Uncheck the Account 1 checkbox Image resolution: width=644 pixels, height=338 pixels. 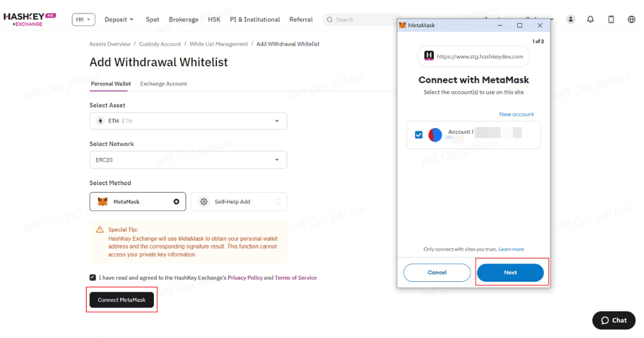coord(419,135)
